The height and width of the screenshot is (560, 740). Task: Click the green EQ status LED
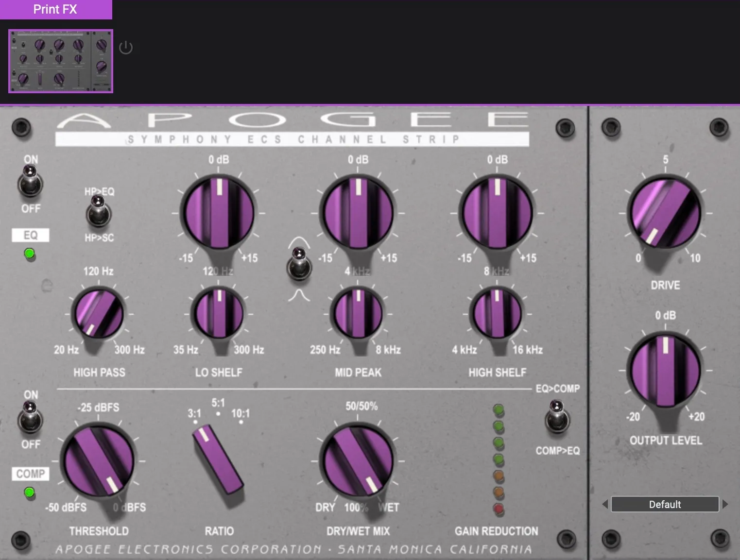tap(30, 254)
